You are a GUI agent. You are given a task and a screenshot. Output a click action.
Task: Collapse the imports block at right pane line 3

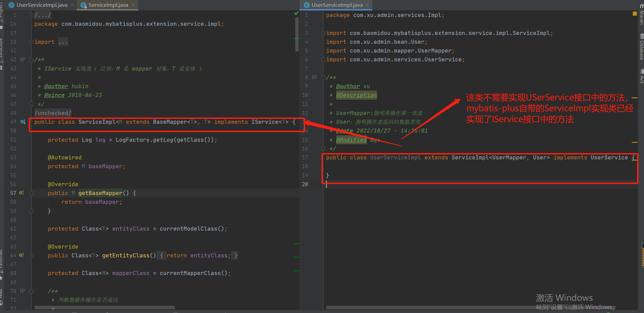click(x=323, y=33)
